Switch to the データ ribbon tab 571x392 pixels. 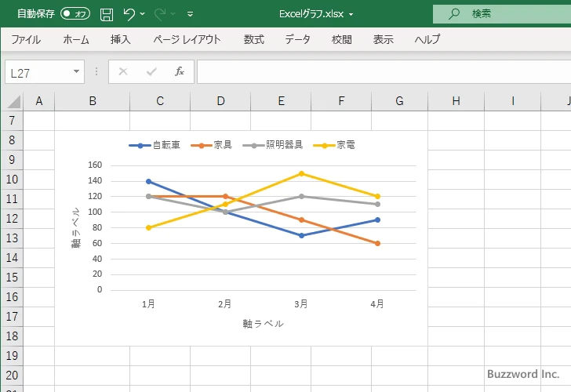click(x=297, y=39)
